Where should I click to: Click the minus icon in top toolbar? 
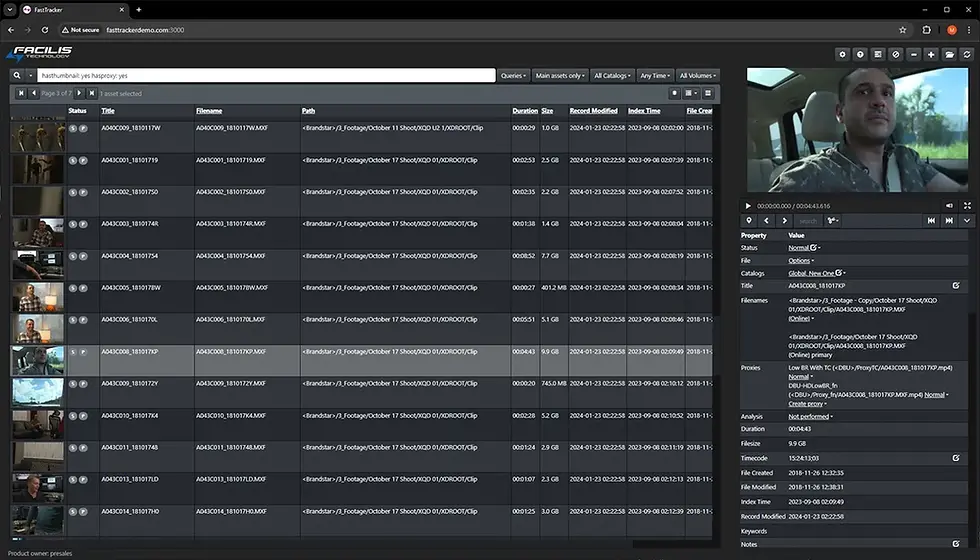[x=914, y=54]
